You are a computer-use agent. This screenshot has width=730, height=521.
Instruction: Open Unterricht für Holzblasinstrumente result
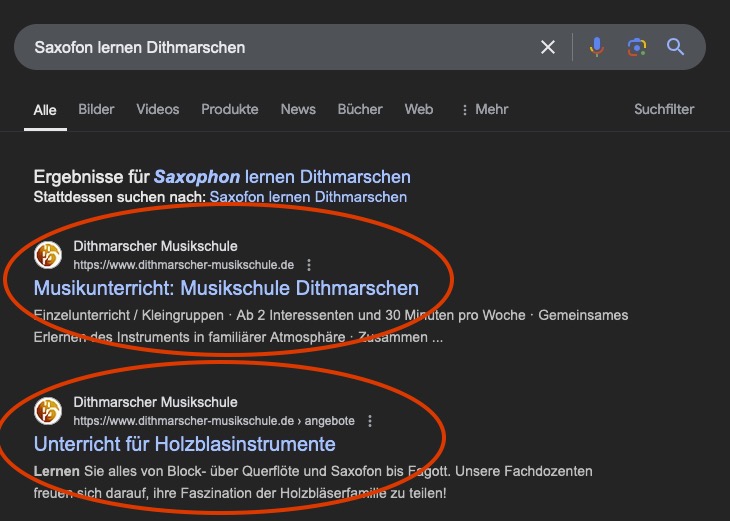click(x=184, y=444)
